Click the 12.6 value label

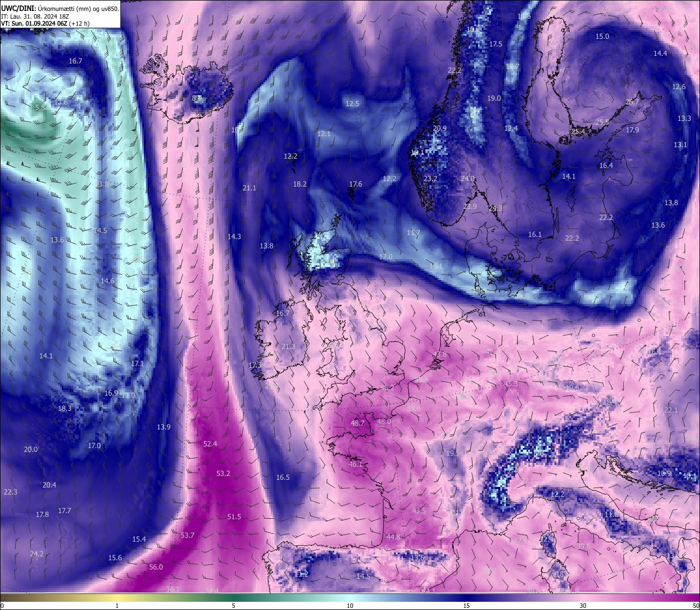pyautogui.click(x=679, y=86)
